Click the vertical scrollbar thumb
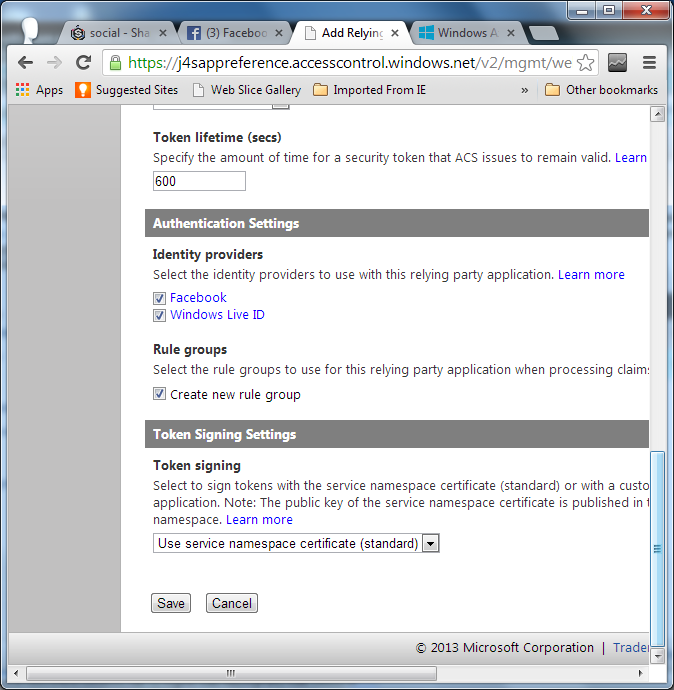Image resolution: width=674 pixels, height=690 pixels. point(658,548)
